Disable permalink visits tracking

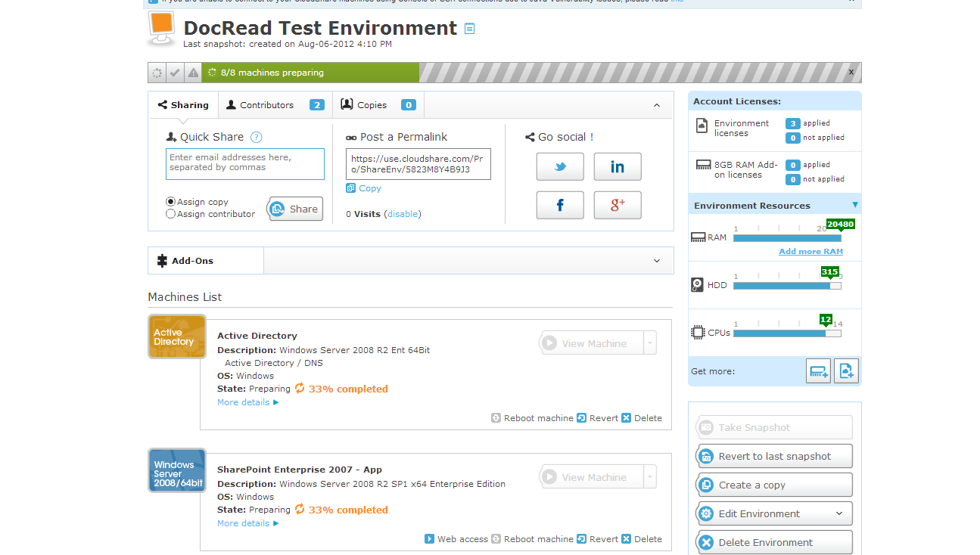coord(403,214)
